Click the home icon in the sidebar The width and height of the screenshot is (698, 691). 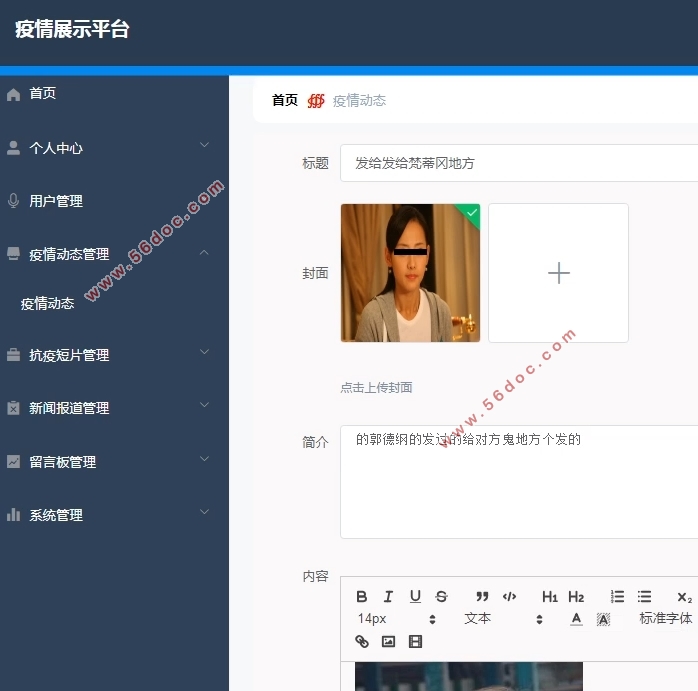click(13, 94)
